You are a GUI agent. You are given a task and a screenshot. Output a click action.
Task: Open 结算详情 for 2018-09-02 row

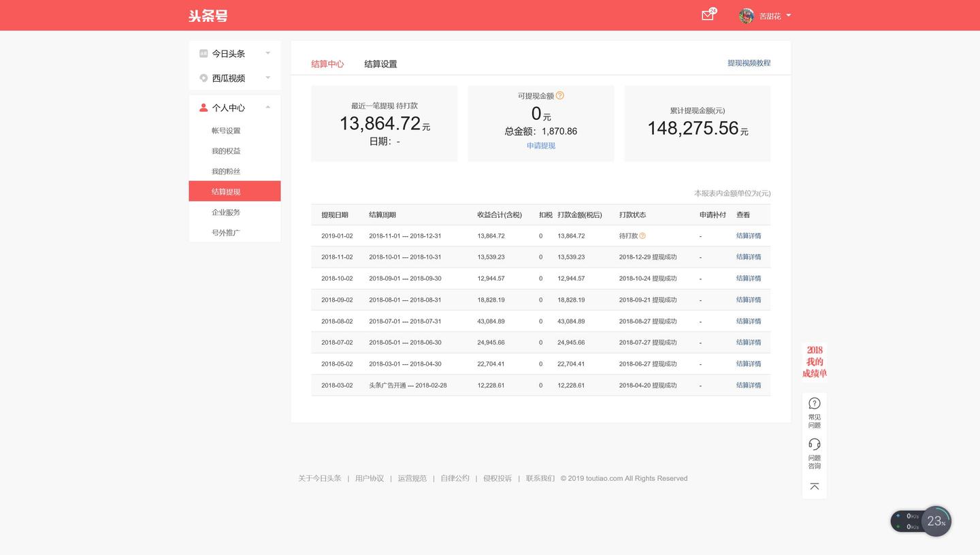749,300
